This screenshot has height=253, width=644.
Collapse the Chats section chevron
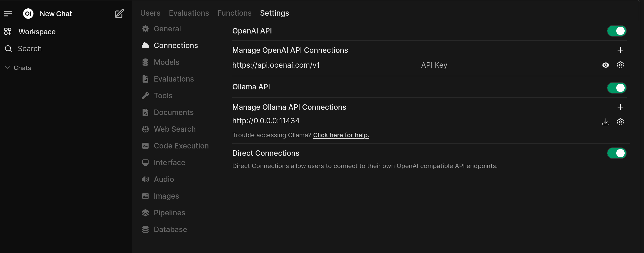point(8,68)
